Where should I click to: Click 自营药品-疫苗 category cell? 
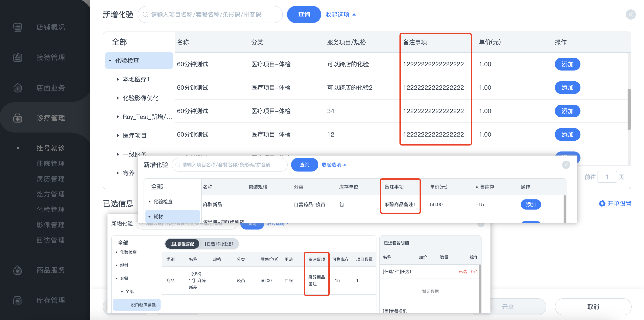(309, 204)
